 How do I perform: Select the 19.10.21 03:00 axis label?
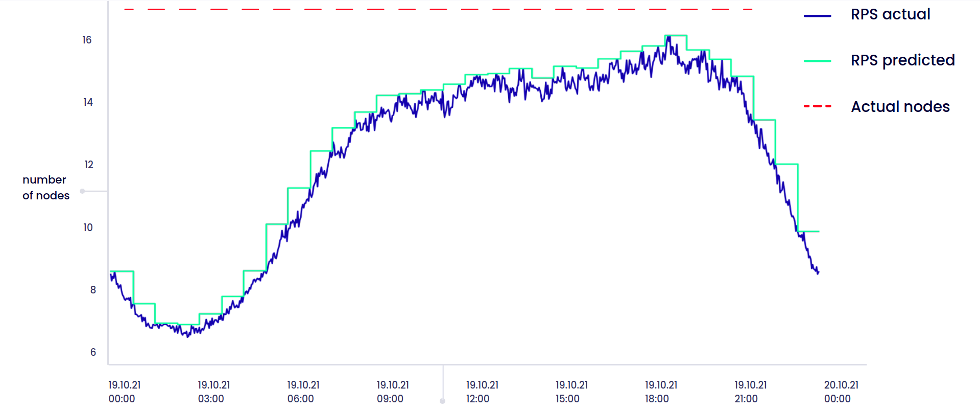click(x=213, y=392)
